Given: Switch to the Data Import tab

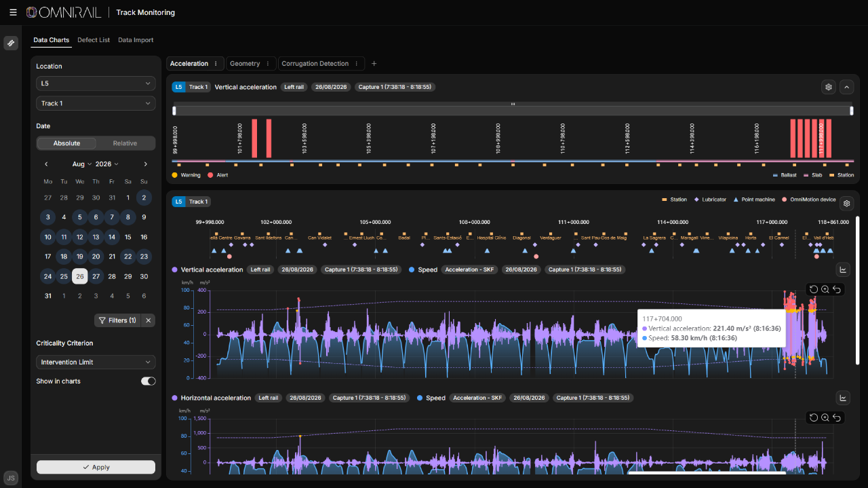Looking at the screenshot, I should pos(136,40).
